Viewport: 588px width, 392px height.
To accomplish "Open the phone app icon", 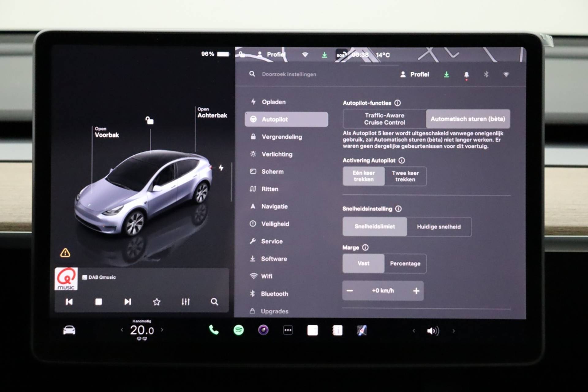I will (x=214, y=330).
